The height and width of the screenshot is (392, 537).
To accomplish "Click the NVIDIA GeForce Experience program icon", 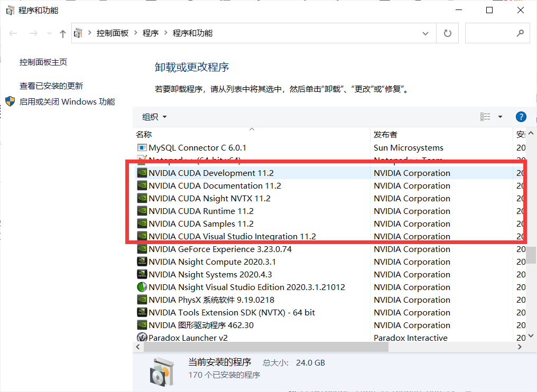I will (142, 249).
